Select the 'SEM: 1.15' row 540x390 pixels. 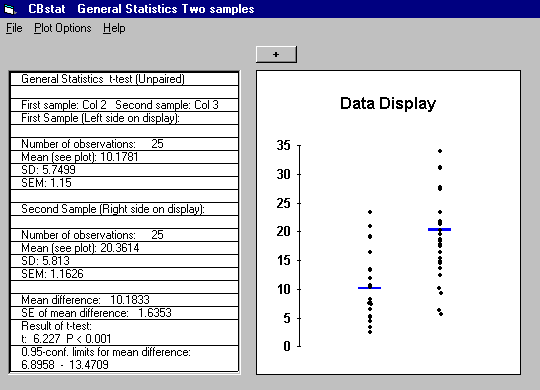tap(124, 183)
